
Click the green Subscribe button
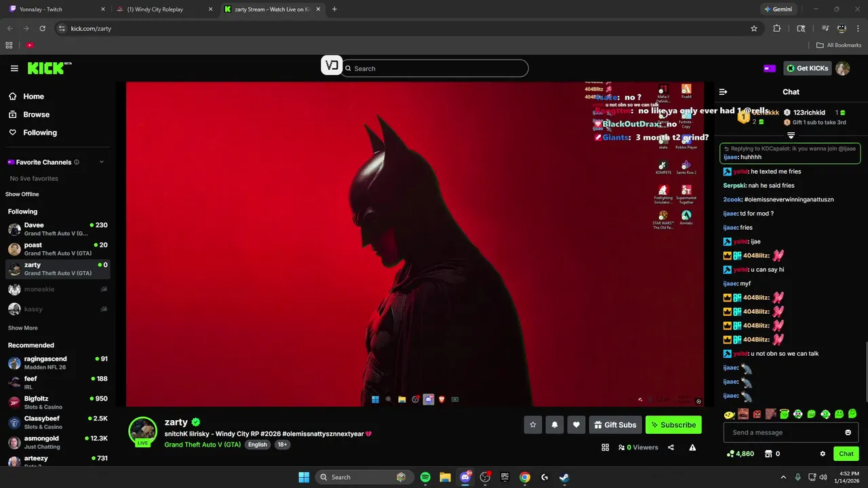673,425
